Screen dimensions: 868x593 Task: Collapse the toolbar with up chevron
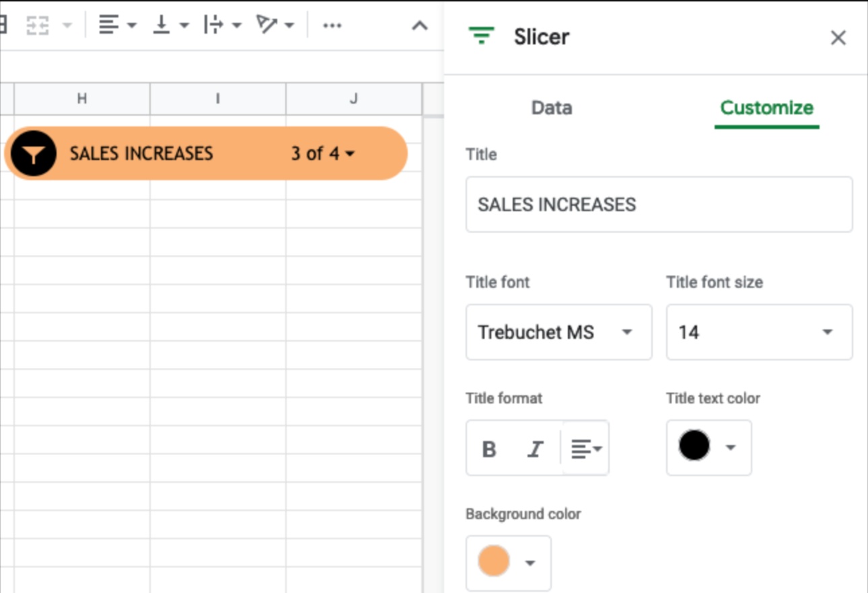pyautogui.click(x=419, y=26)
